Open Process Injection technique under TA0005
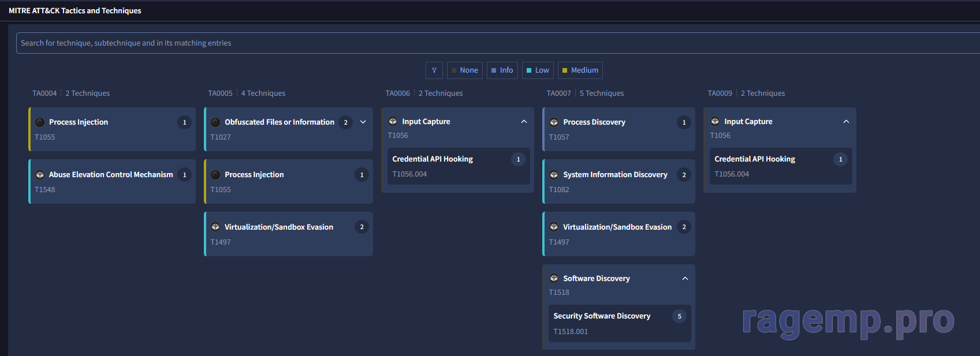 tap(288, 182)
